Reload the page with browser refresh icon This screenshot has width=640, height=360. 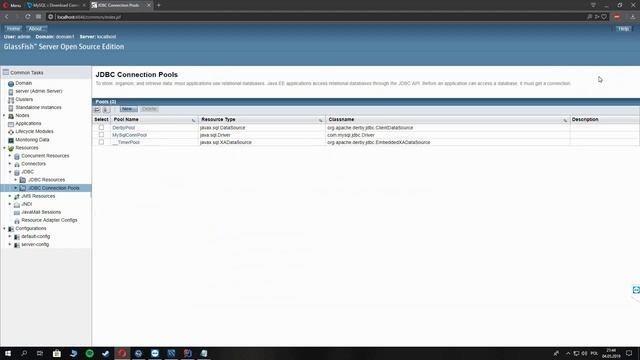tap(27, 17)
